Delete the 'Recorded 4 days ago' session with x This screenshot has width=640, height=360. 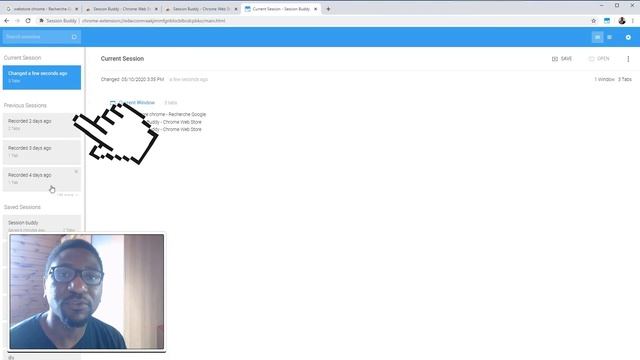click(76, 171)
